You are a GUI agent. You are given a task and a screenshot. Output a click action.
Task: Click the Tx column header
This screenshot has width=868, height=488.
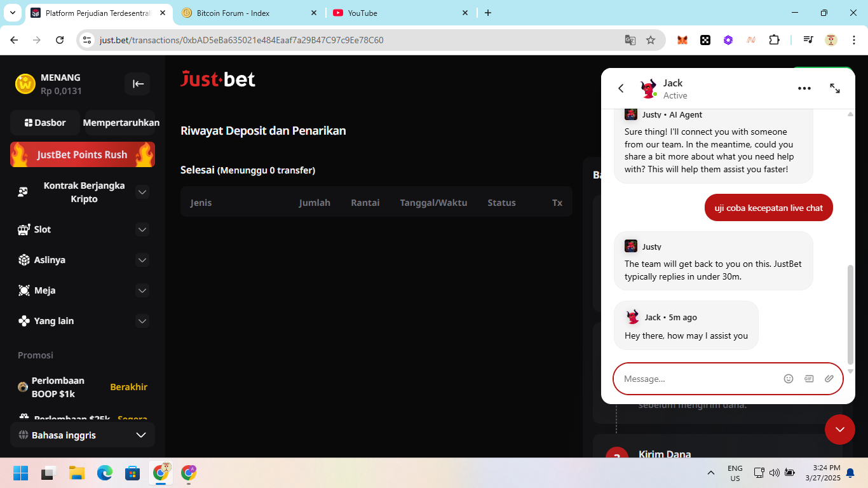[x=557, y=203]
